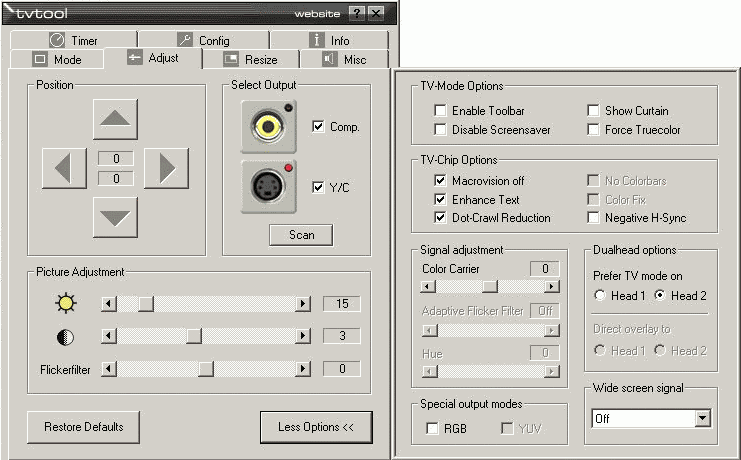Select the S-Video Y/C connector icon
This screenshot has height=460, width=741.
coord(267,187)
